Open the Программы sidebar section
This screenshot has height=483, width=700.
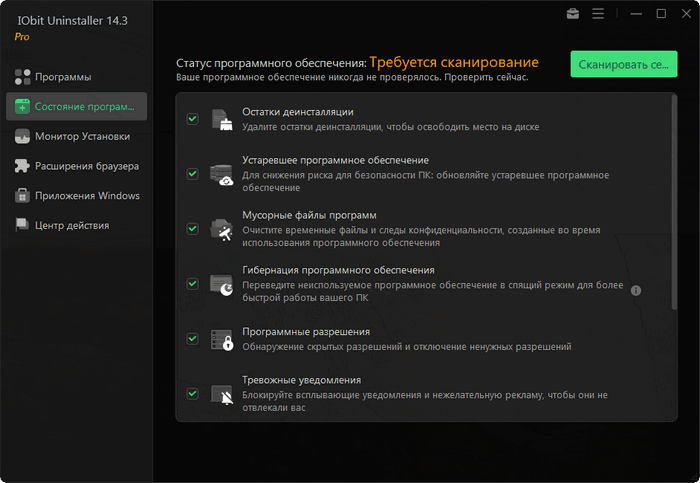[62, 77]
